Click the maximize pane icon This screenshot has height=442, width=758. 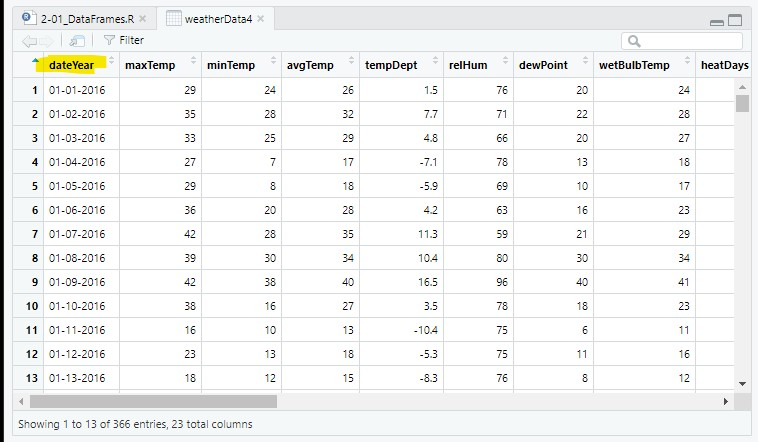(735, 20)
